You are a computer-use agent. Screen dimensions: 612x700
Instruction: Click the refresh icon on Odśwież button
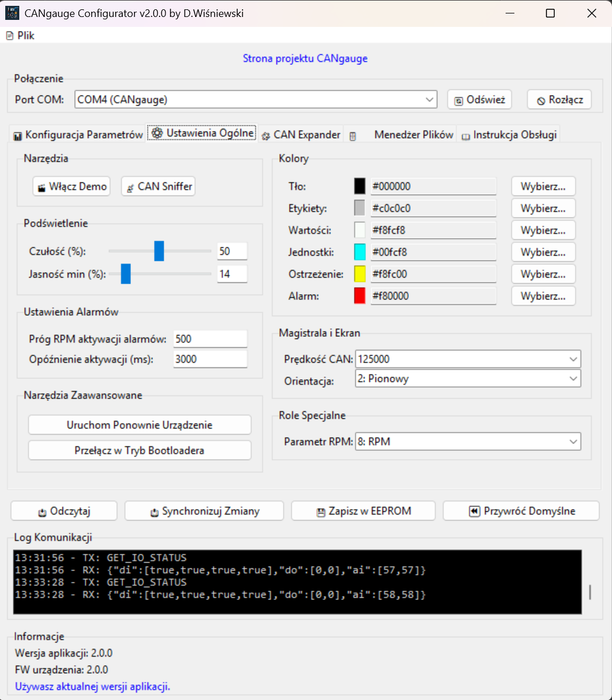pyautogui.click(x=458, y=101)
